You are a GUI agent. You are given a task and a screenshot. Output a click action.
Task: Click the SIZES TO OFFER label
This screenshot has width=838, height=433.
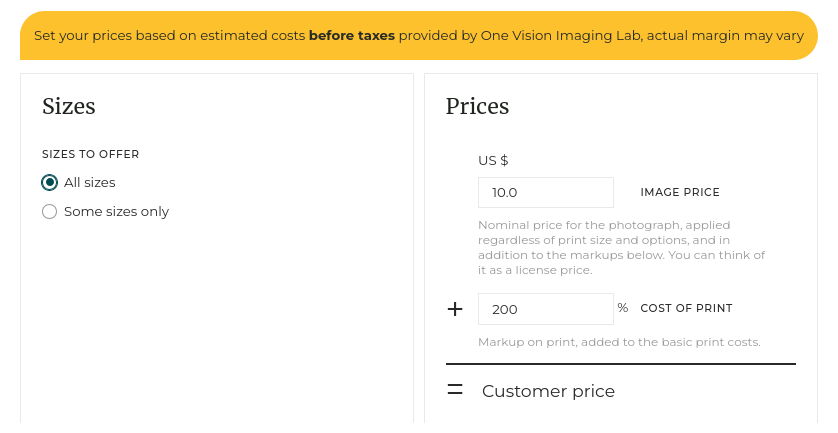(x=91, y=154)
